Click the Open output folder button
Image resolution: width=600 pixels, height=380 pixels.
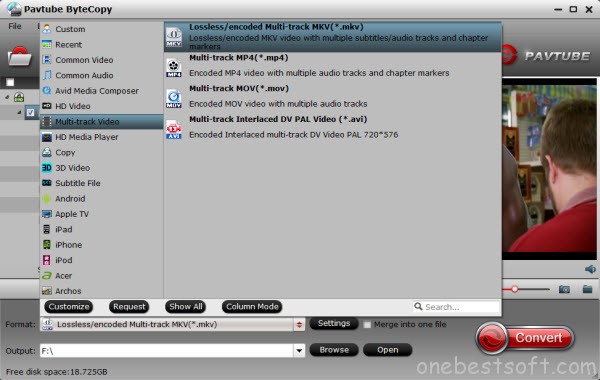coord(388,350)
